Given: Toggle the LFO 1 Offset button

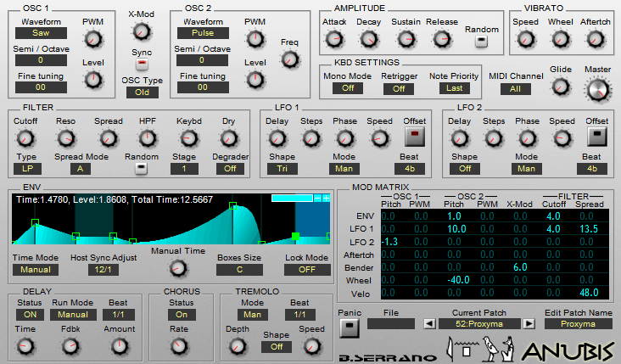Looking at the screenshot, I should [415, 136].
